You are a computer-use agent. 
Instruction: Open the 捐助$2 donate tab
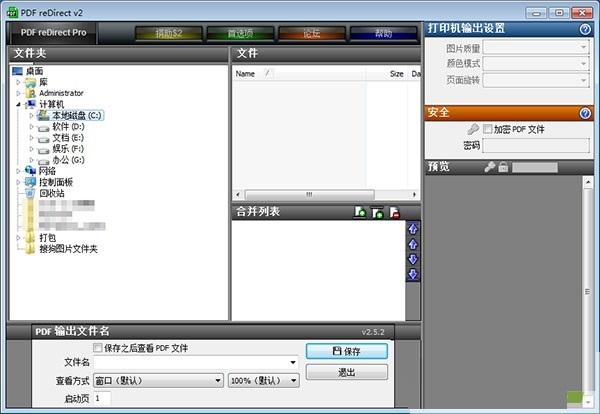[x=169, y=34]
